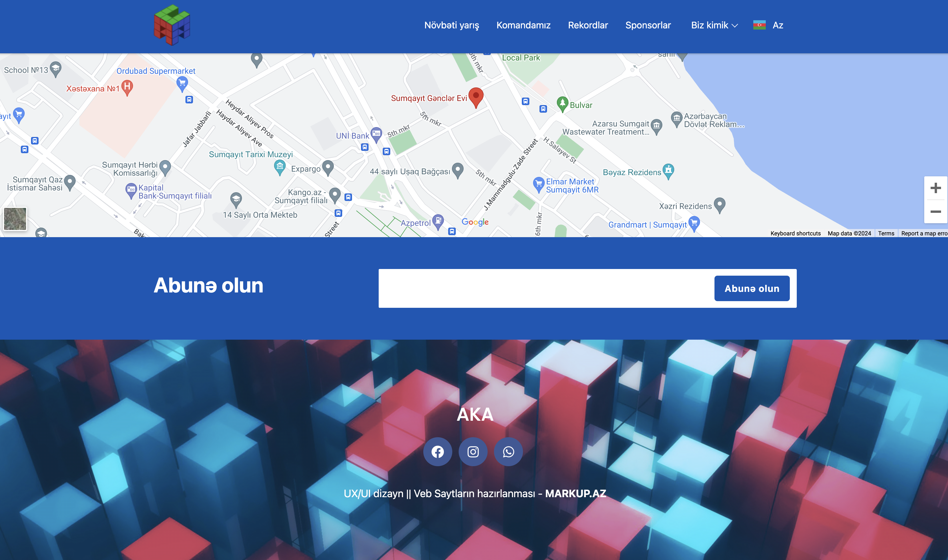The height and width of the screenshot is (560, 948).
Task: Toggle satellite view map thumbnail
Action: 15,219
